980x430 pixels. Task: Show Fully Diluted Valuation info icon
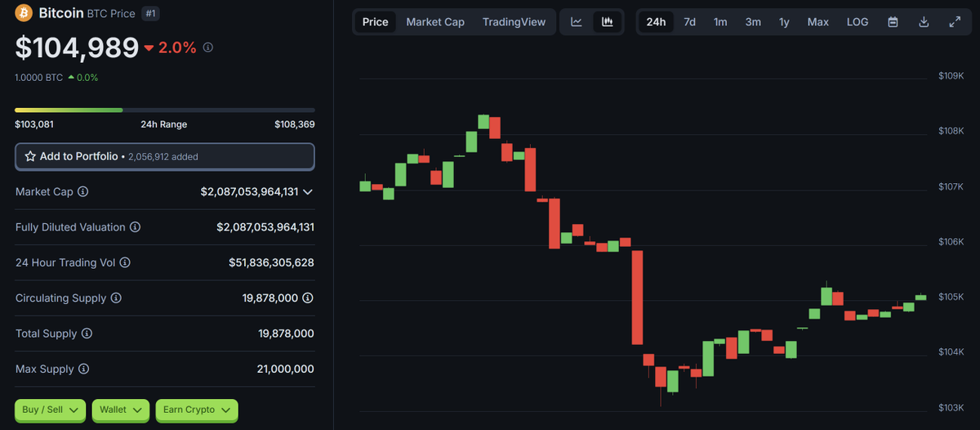tap(135, 227)
